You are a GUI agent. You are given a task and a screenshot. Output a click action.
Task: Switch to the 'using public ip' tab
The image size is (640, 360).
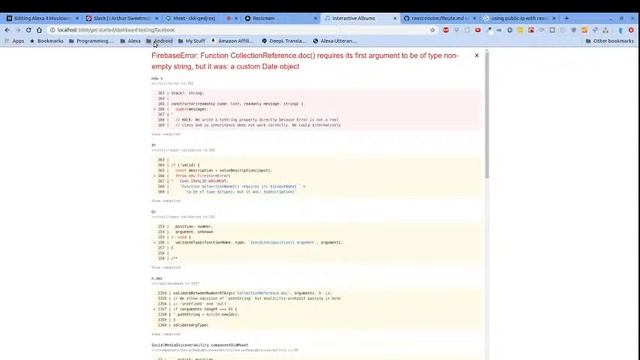tap(519, 18)
